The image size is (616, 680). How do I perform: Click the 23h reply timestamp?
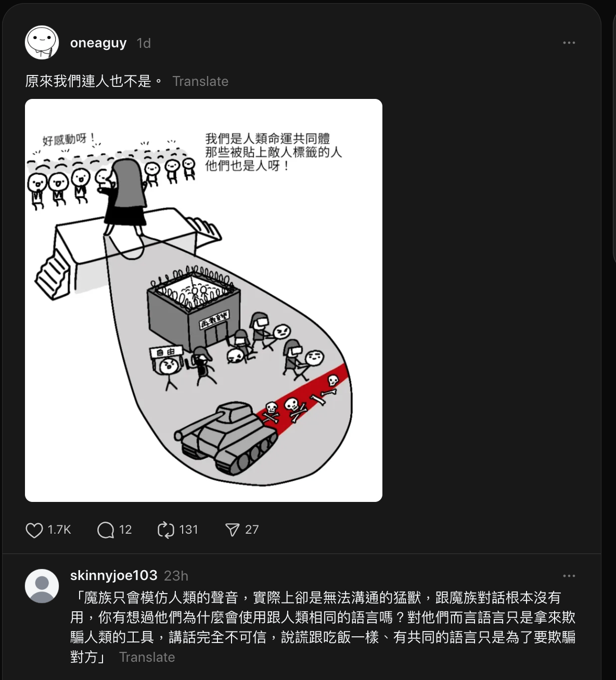click(176, 576)
